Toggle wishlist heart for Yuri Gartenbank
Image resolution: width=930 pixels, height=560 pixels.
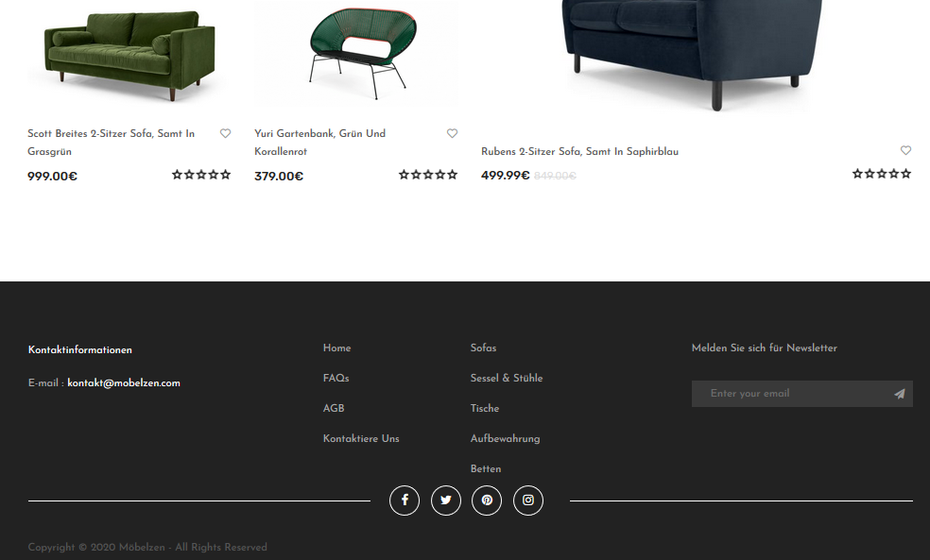click(x=452, y=133)
